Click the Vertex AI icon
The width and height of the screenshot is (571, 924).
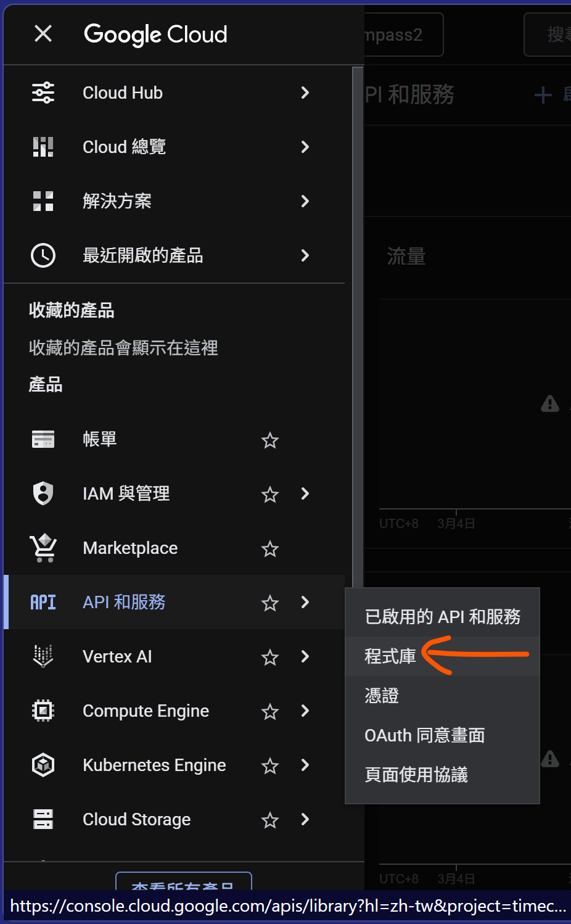(43, 656)
